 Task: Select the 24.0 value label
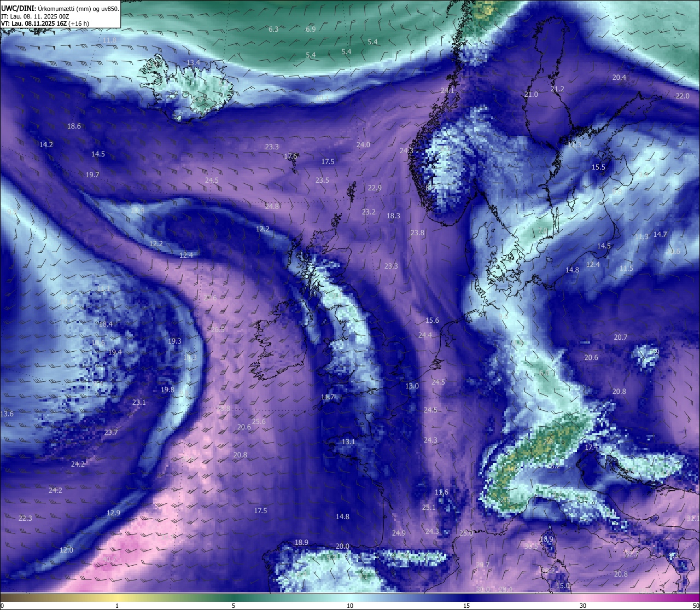tap(363, 145)
